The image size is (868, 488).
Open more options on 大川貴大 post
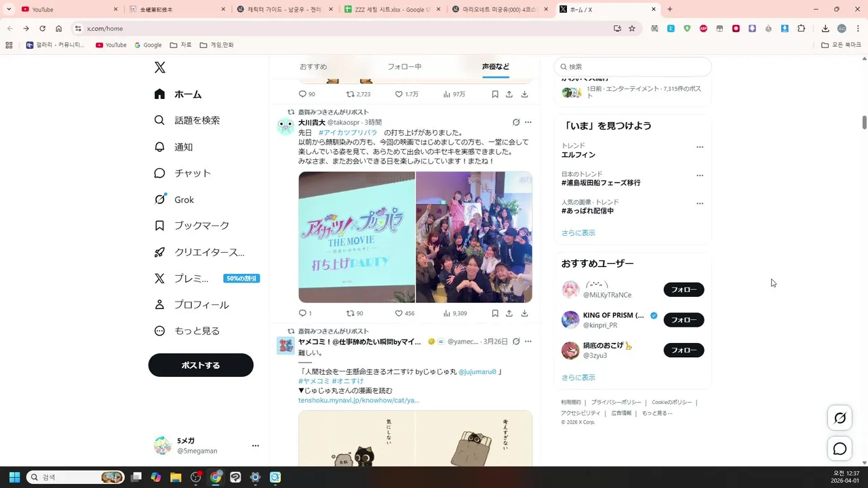(528, 123)
